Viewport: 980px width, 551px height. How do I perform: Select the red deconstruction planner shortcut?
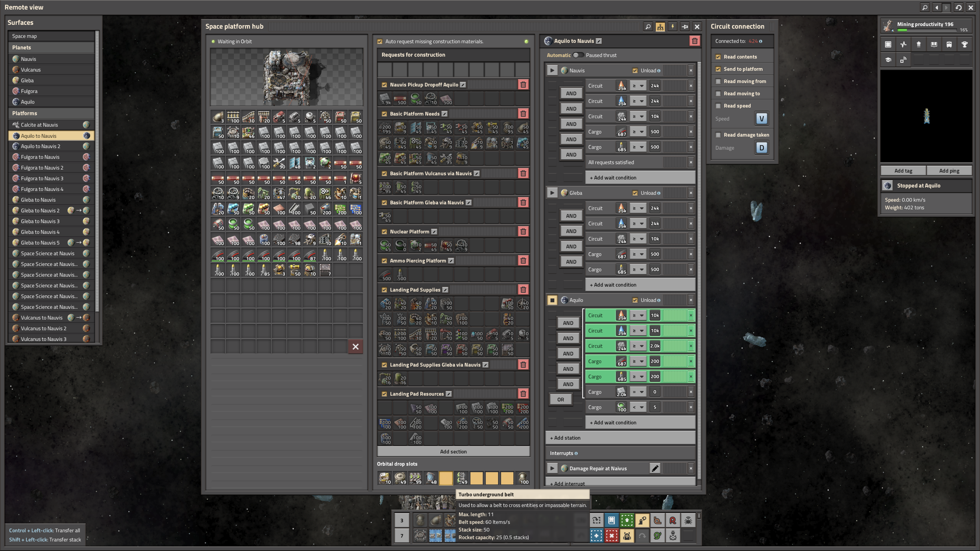(x=611, y=536)
